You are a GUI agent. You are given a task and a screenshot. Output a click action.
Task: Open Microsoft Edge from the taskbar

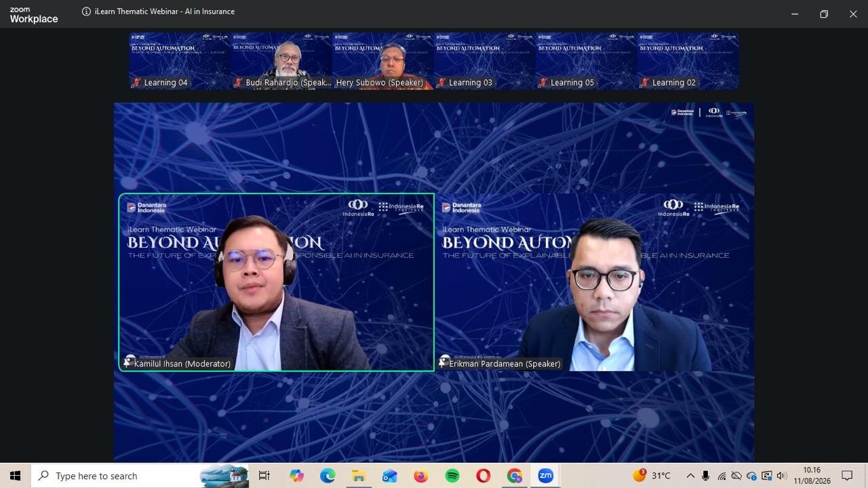click(328, 476)
